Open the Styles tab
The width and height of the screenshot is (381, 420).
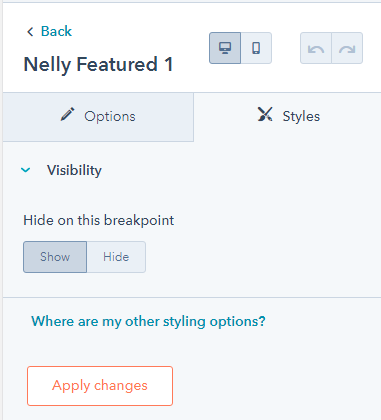click(287, 117)
